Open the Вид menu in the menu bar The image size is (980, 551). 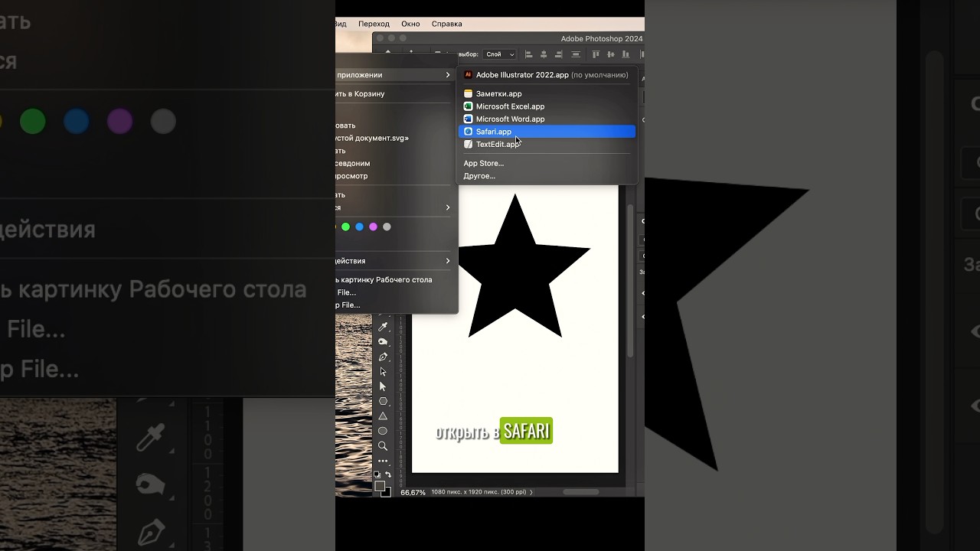pos(341,24)
